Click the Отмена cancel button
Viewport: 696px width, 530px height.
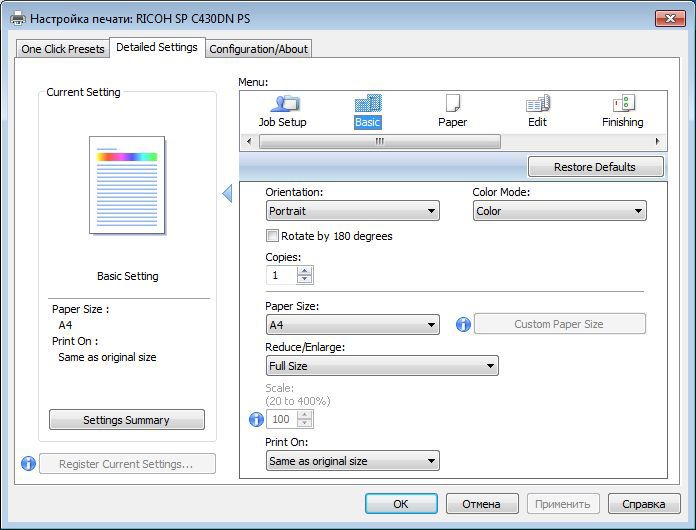(x=482, y=504)
